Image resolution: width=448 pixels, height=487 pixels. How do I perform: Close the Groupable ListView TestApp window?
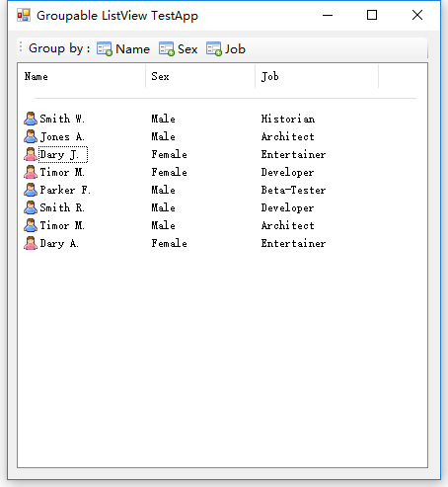[x=417, y=15]
